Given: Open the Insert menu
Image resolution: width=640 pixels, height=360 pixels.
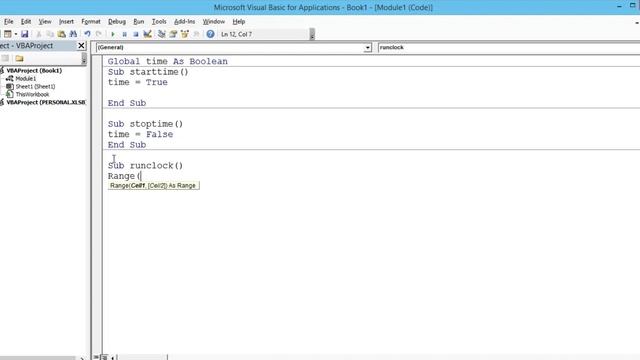Looking at the screenshot, I should (x=66, y=21).
